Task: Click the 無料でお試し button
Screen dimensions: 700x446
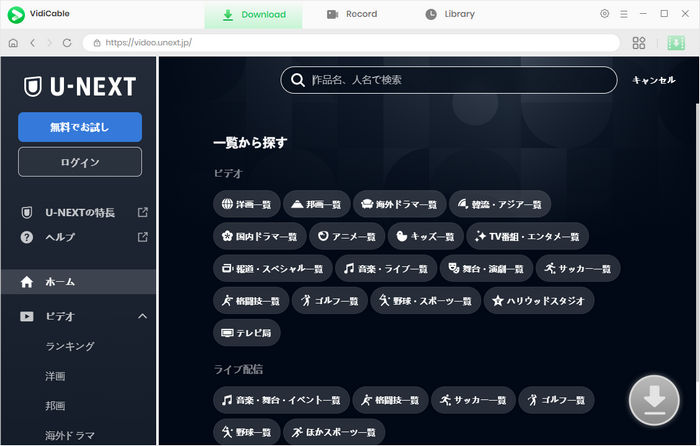Action: point(80,127)
